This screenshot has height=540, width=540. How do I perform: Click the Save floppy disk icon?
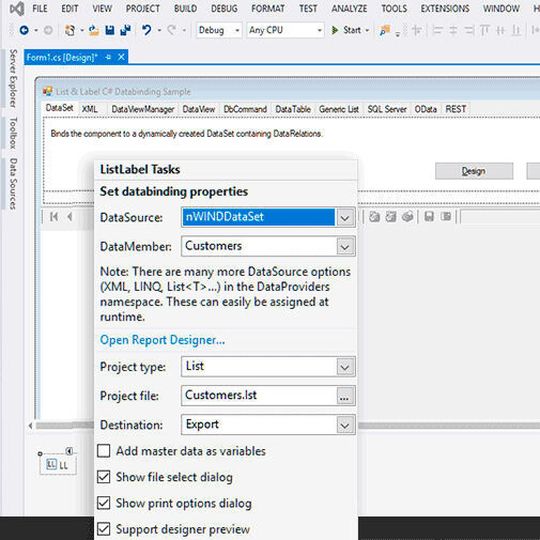110,30
